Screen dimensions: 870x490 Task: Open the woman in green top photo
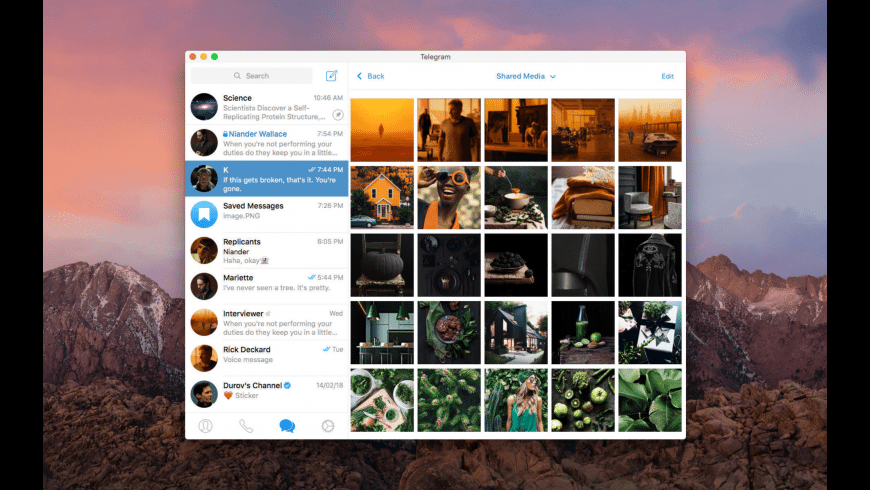(x=516, y=400)
